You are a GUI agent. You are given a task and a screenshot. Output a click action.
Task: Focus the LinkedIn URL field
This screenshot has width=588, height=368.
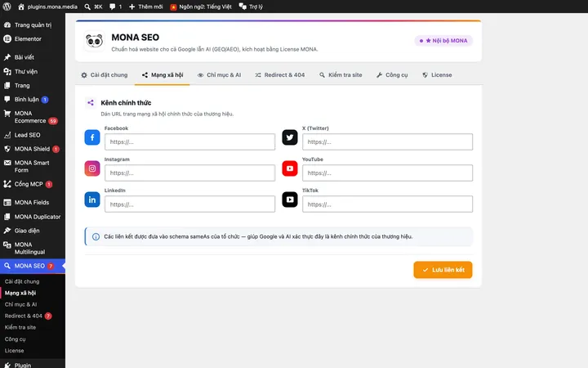point(189,204)
